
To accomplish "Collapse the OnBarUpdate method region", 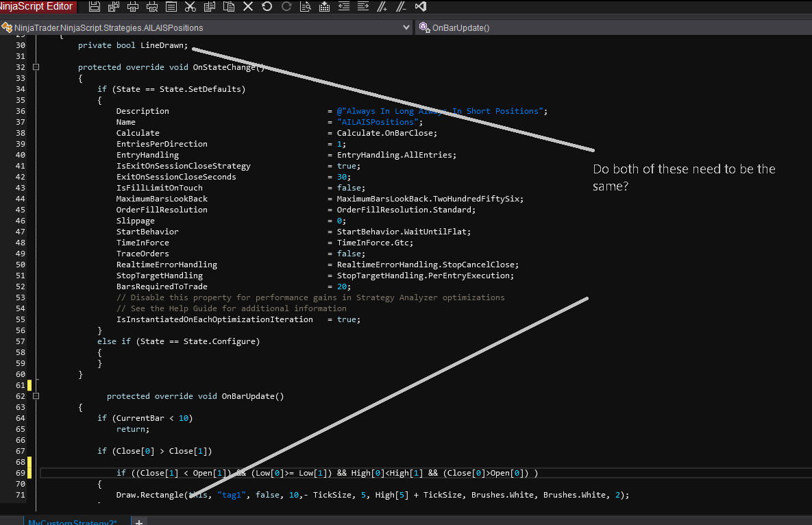I will tap(36, 396).
